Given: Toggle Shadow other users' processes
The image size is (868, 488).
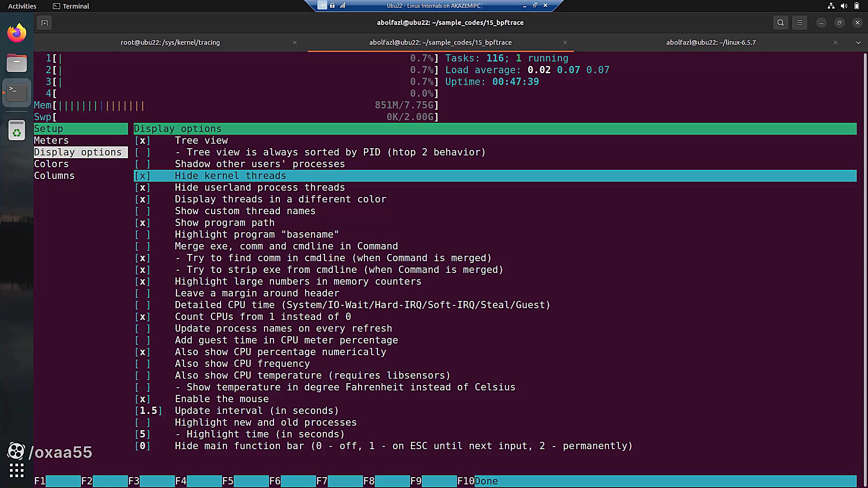Looking at the screenshot, I should pos(142,164).
